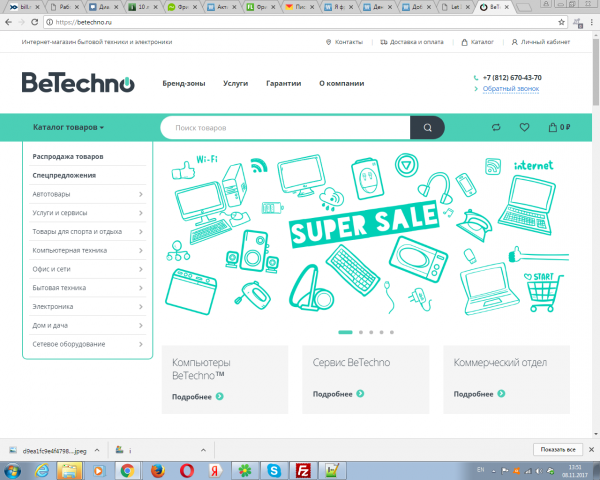This screenshot has width=600, height=480.
Task: Open the Каталог top link
Action: point(478,42)
